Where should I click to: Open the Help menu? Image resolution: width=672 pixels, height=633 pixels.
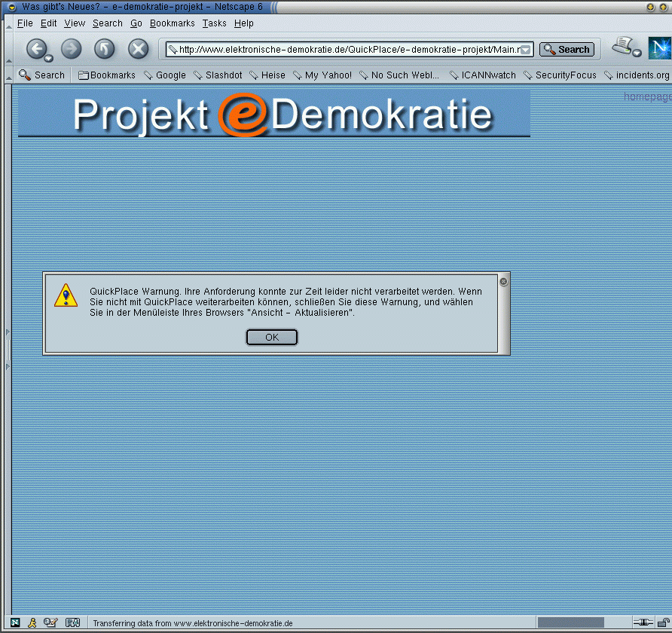[x=244, y=23]
